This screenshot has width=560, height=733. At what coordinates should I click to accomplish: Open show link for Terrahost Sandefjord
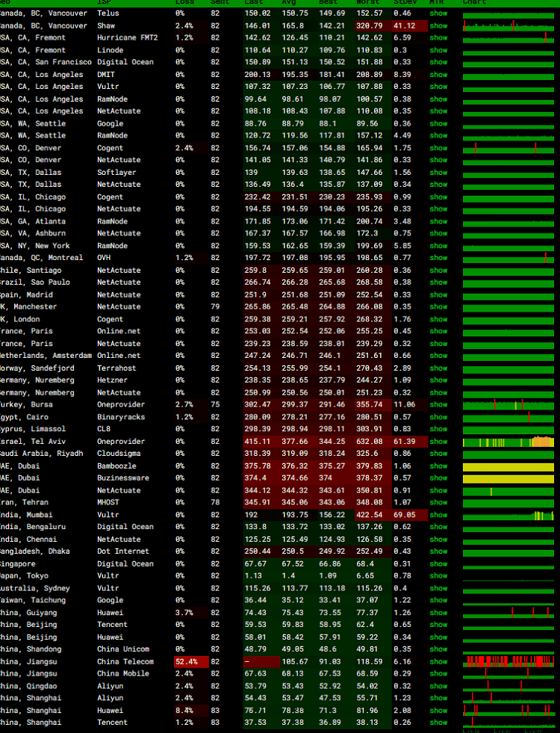coord(438,368)
